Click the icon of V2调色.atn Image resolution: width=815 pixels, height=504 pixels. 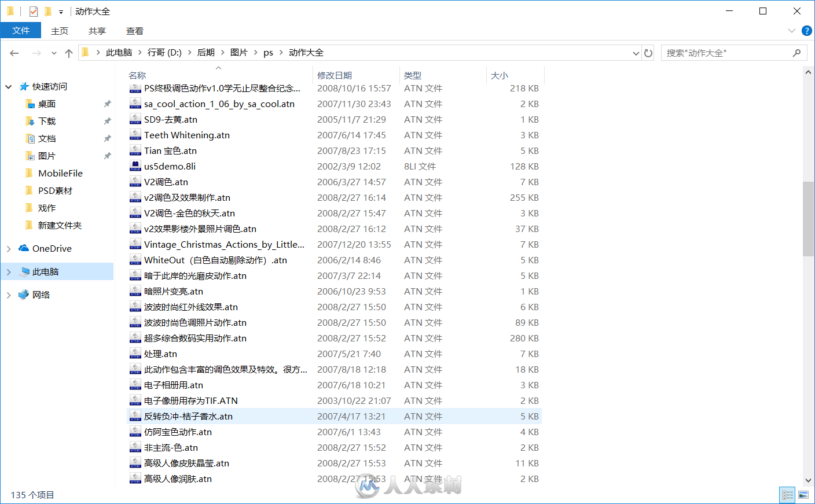135,182
